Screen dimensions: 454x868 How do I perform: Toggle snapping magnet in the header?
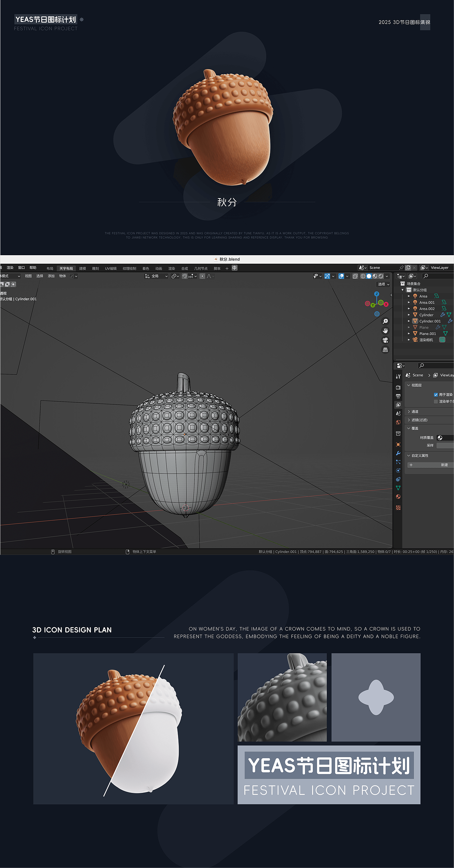click(x=184, y=276)
